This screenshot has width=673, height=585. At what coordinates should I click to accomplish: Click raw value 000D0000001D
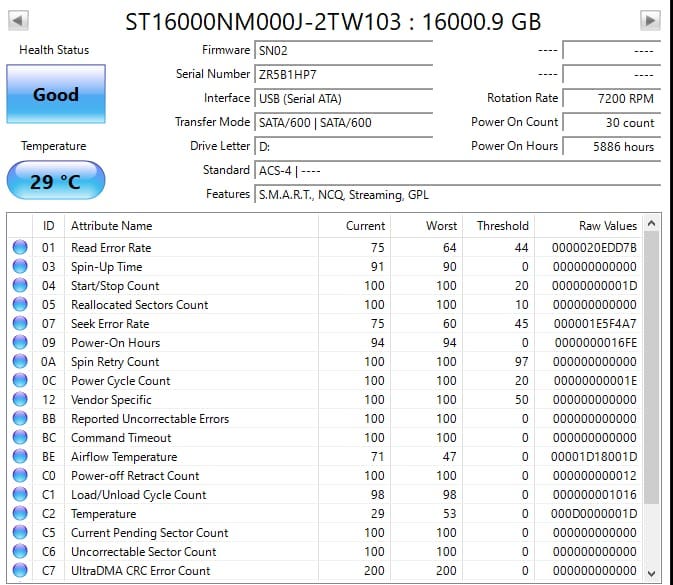click(594, 514)
